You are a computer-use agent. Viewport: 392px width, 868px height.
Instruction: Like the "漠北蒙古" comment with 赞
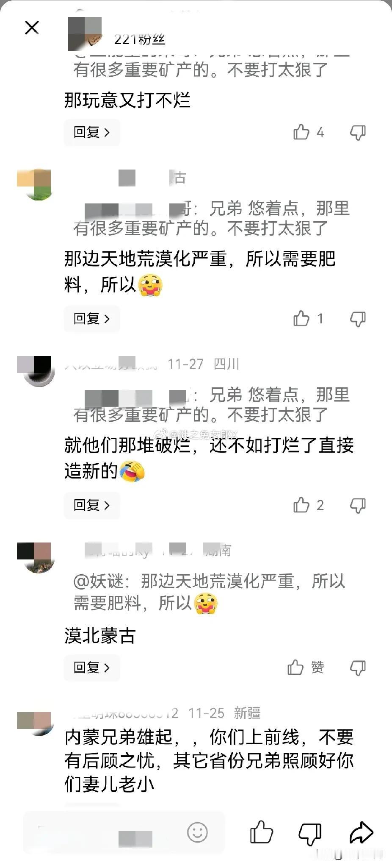point(295,668)
